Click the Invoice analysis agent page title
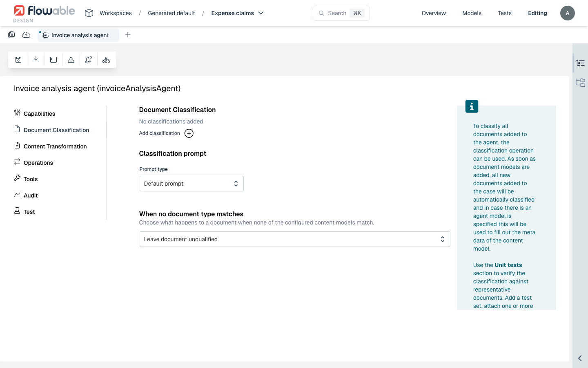 (97, 88)
